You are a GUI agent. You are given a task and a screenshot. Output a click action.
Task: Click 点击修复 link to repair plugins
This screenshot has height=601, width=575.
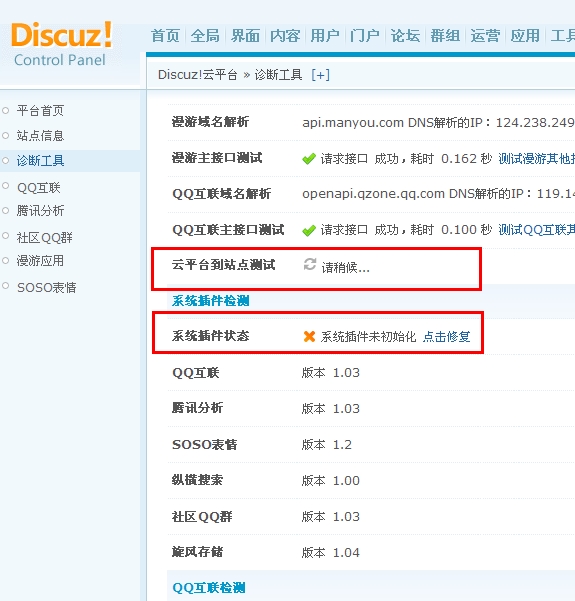(x=447, y=337)
